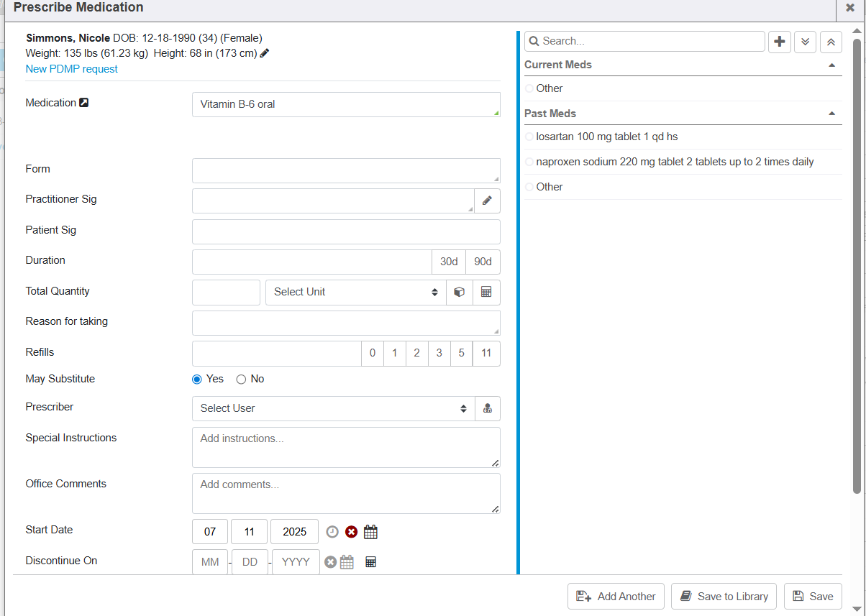Open the Total Quantity calculator icon
Viewport: 866px width, 616px height.
click(x=486, y=293)
